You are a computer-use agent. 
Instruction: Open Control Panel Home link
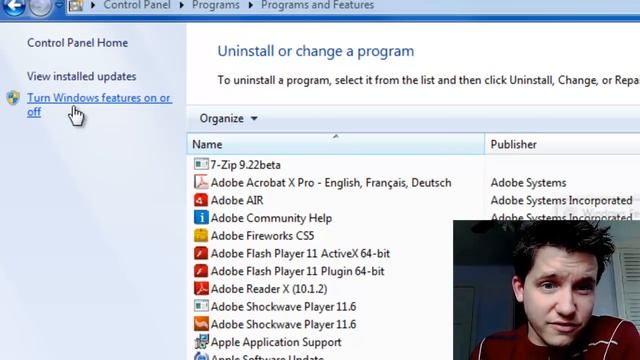[78, 43]
